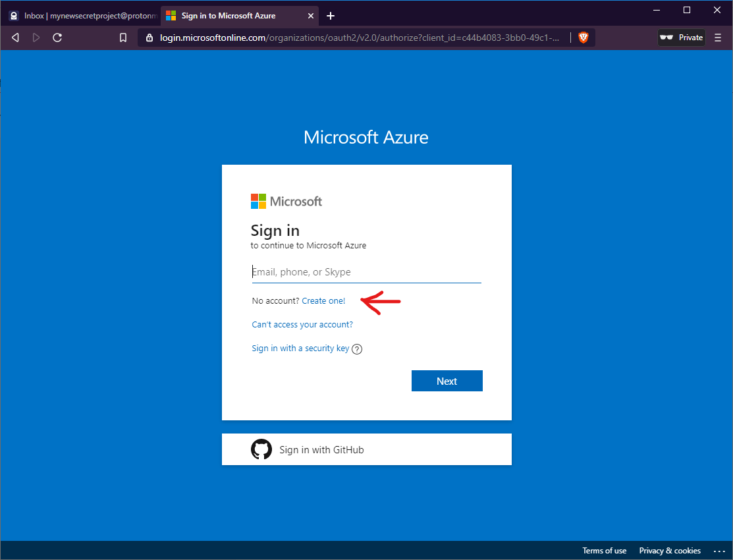The height and width of the screenshot is (560, 733).
Task: Switch to the Inbox protonmail tab
Action: coord(83,16)
